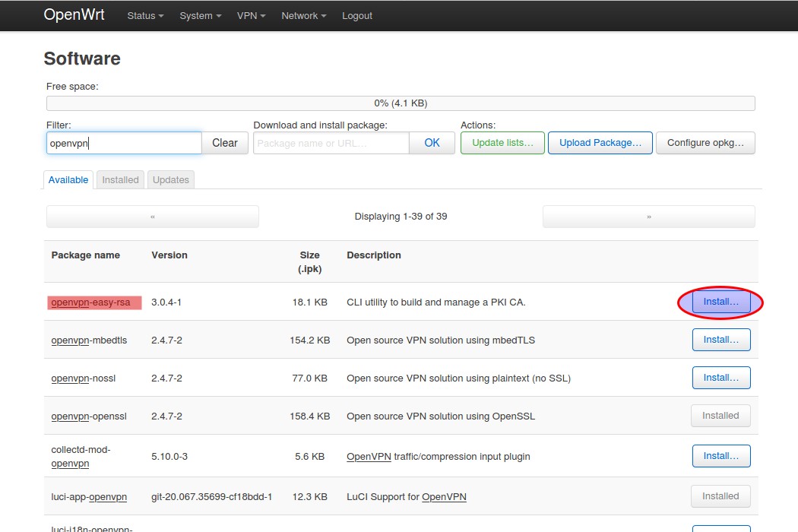Screen dimensions: 798x532
Task: Switch to the Updates tab
Action: click(x=170, y=179)
